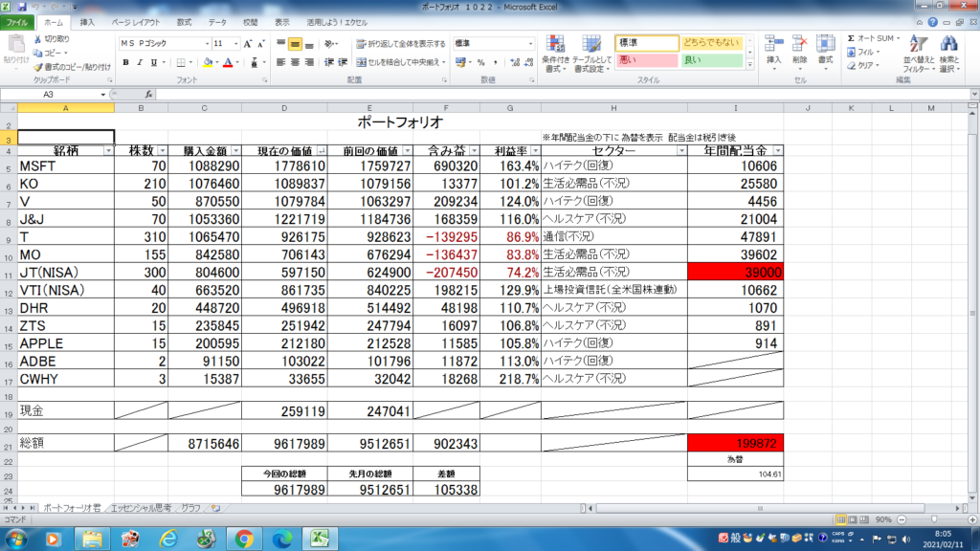Click the Windows Start button
The height and width of the screenshot is (551, 980).
[15, 539]
